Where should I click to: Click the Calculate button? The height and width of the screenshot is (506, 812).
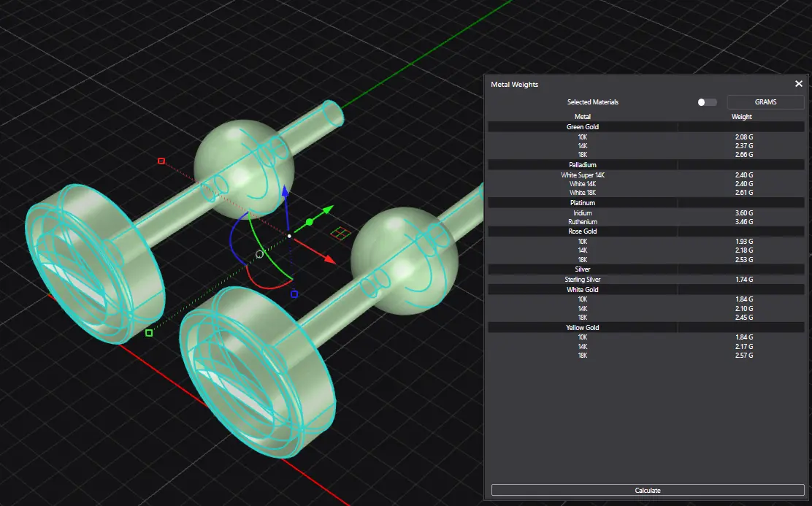coord(647,490)
